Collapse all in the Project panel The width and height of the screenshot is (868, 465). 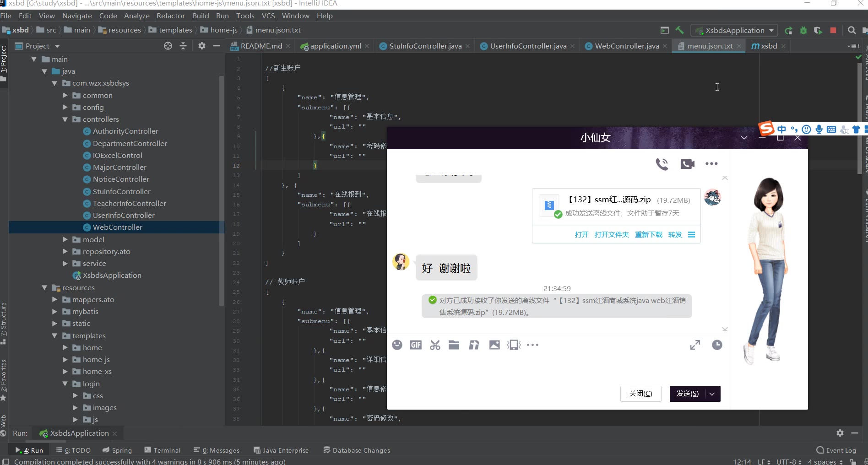pyautogui.click(x=183, y=46)
